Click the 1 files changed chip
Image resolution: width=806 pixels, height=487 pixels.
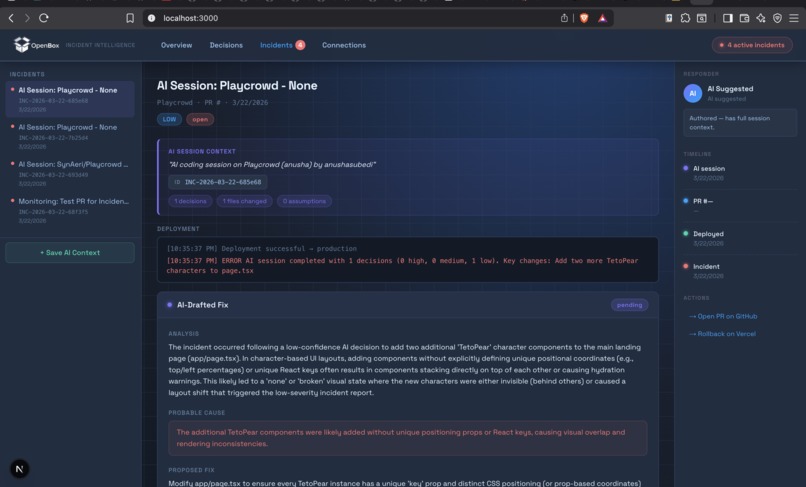[x=244, y=201]
